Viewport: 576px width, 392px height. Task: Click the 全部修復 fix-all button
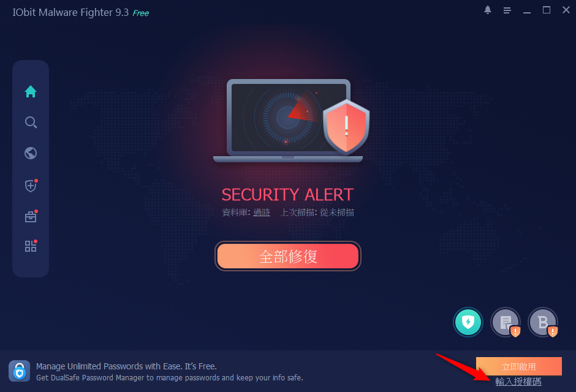point(287,256)
